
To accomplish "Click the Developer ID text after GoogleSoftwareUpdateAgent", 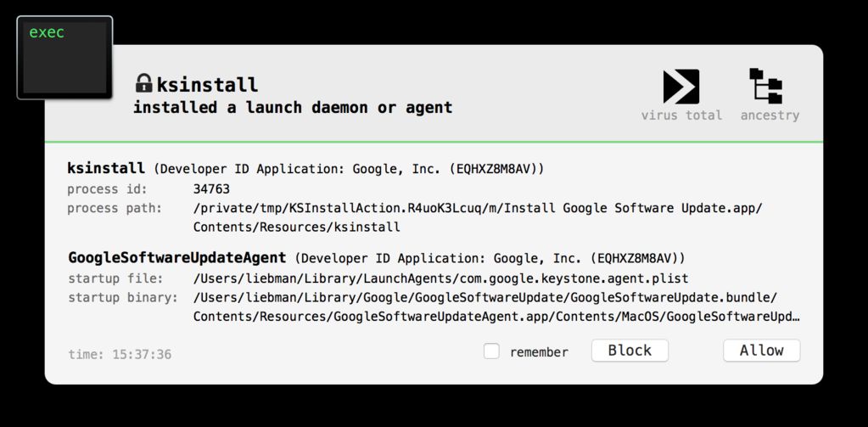I will [x=491, y=258].
